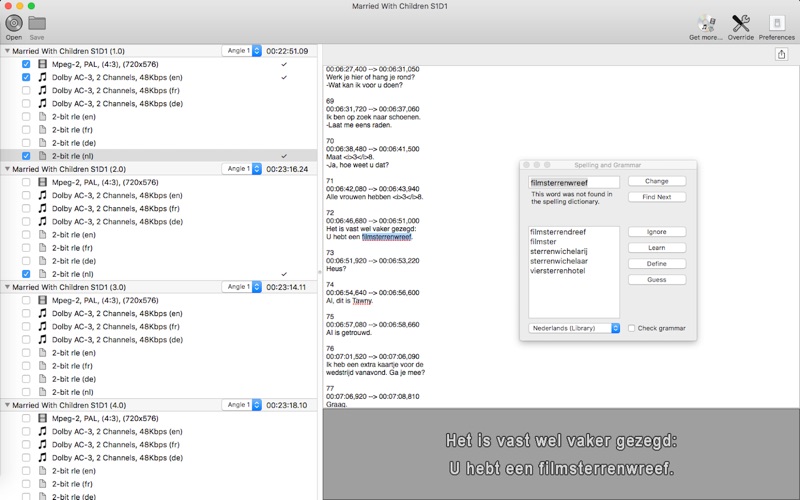
Task: Click the subtitle preview image at bottom
Action: tap(561, 454)
